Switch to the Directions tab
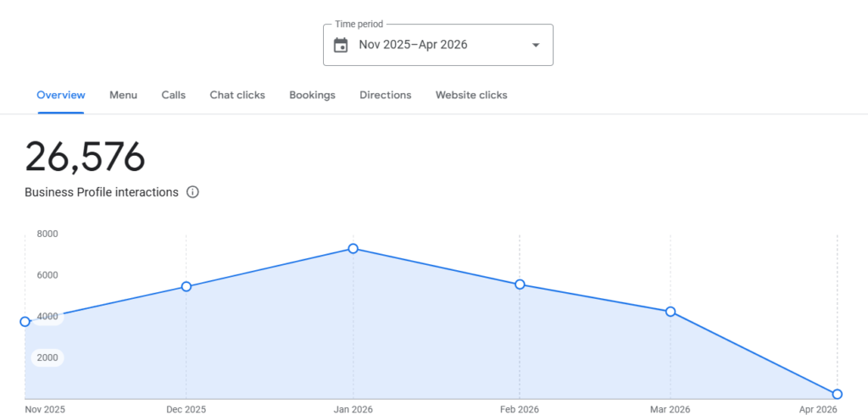868x420 pixels. pos(386,95)
